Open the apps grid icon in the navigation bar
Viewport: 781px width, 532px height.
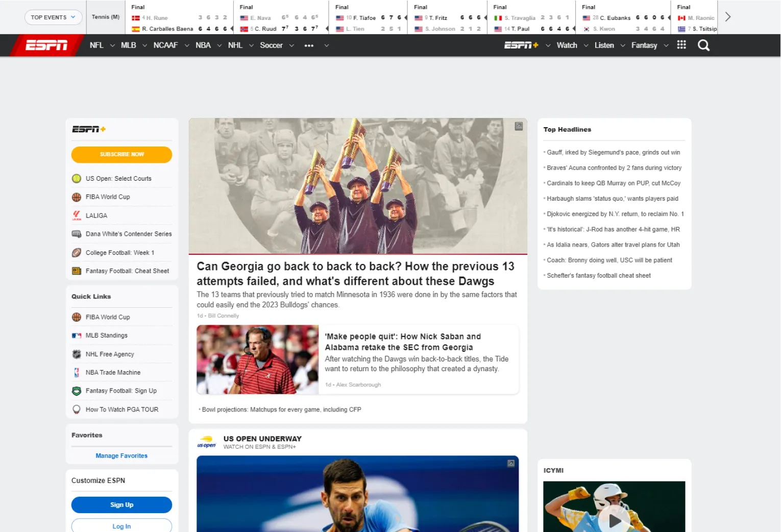point(681,45)
